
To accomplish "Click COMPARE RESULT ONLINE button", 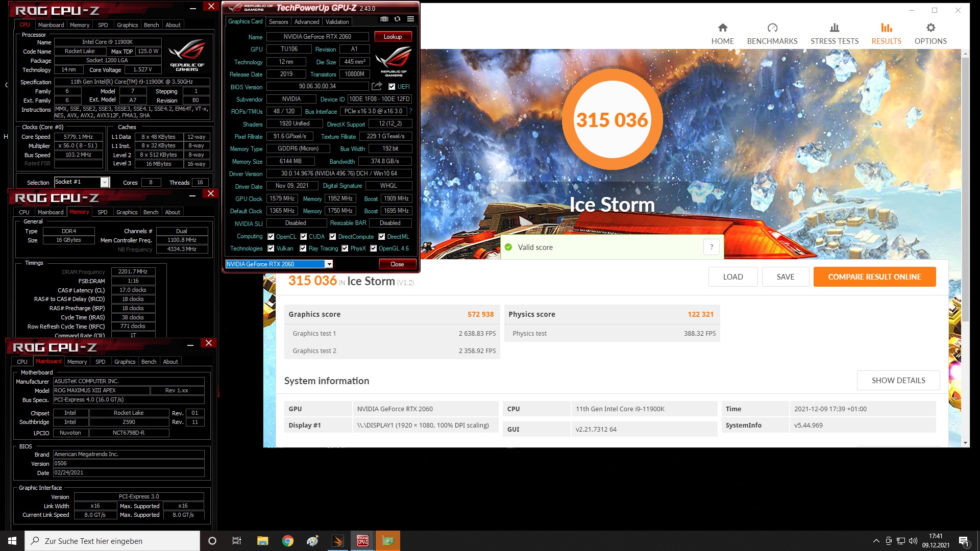I will [x=874, y=277].
